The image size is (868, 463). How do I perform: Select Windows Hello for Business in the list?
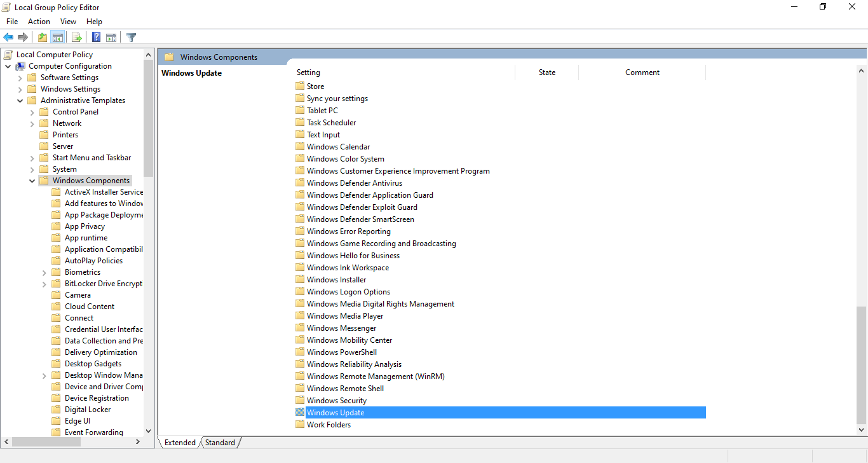[x=353, y=256]
